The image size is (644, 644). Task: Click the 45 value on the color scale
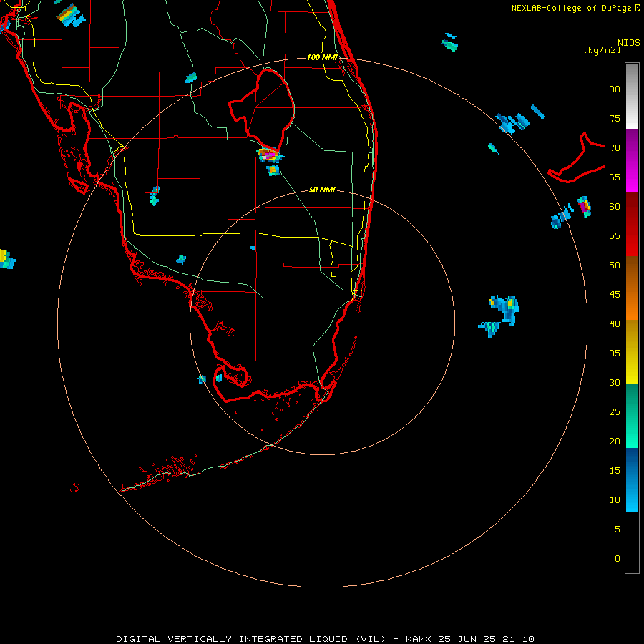tap(615, 295)
